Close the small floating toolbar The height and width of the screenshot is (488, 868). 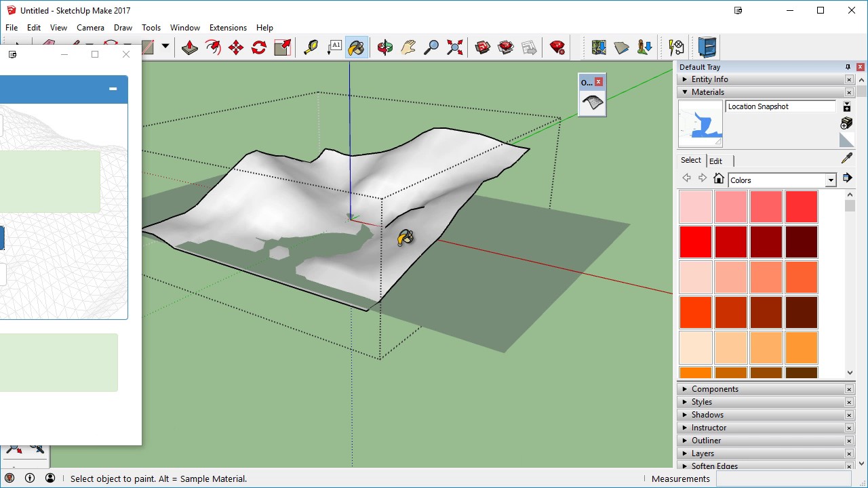point(598,82)
